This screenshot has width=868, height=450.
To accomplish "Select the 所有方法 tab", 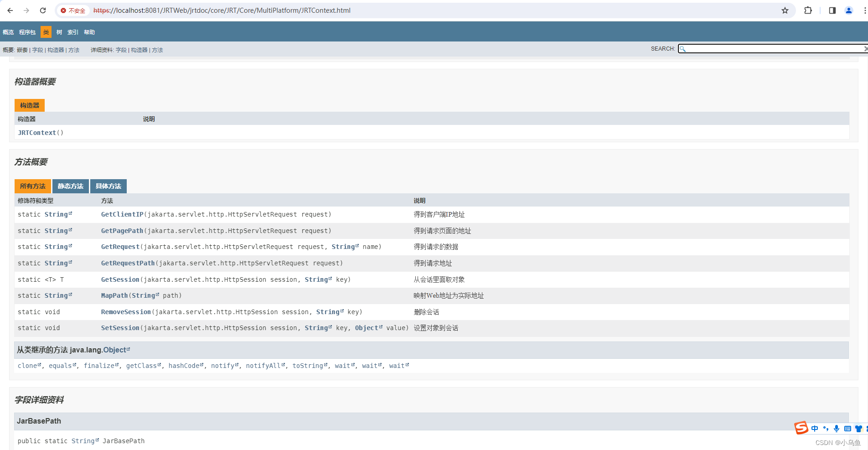I will (33, 186).
